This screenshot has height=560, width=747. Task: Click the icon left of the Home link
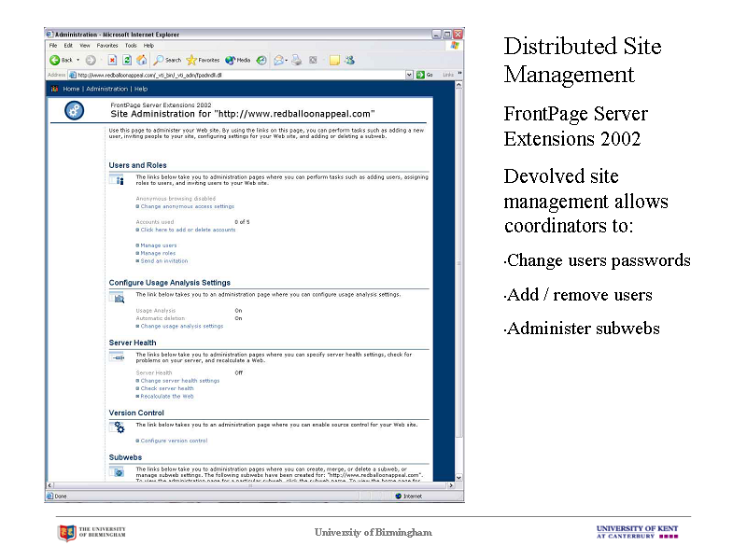(x=55, y=89)
